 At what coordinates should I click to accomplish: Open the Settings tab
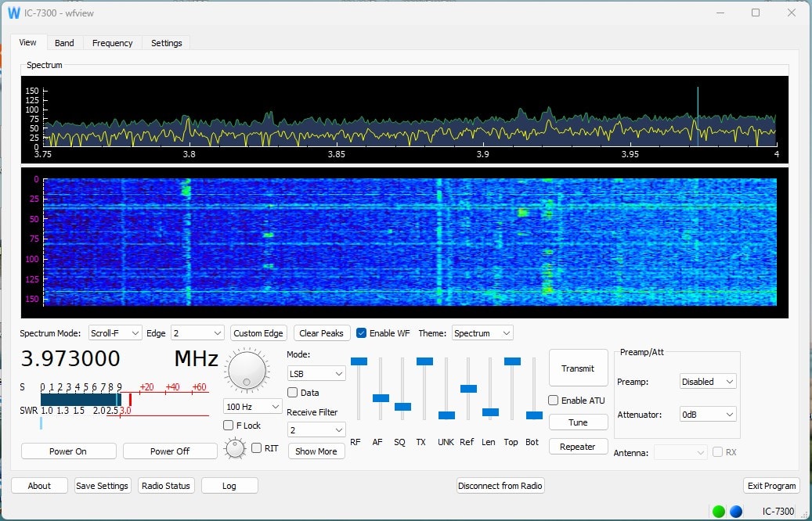[x=167, y=43]
